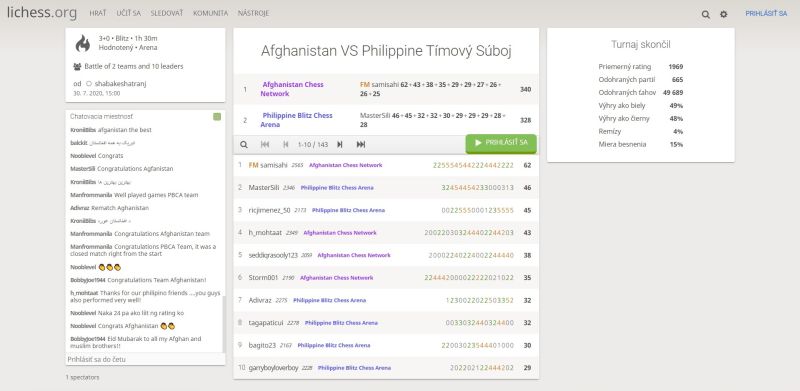
Task: Toggle the chat room green checkbox
Action: [x=217, y=117]
